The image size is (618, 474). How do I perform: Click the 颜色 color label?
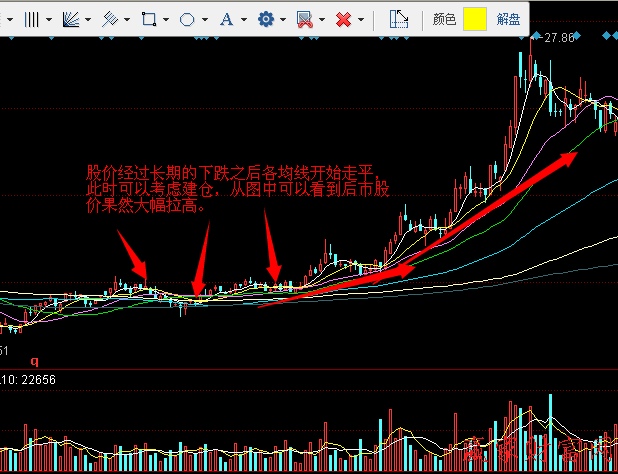445,19
